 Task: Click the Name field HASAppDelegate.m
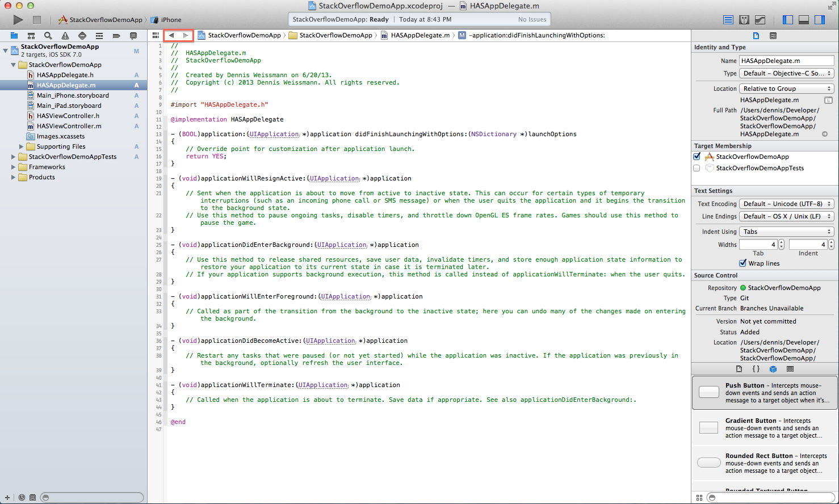(x=786, y=61)
